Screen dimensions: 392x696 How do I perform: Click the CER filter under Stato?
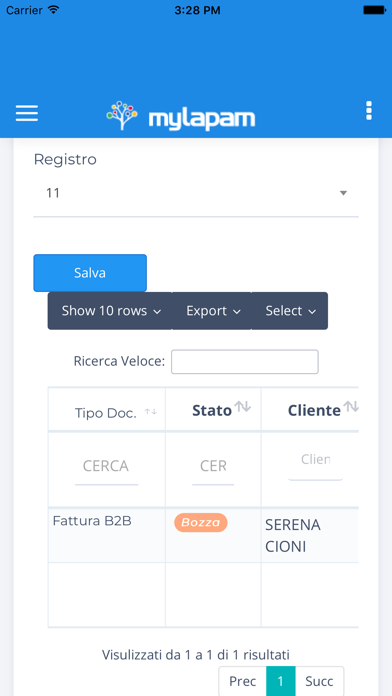point(213,467)
